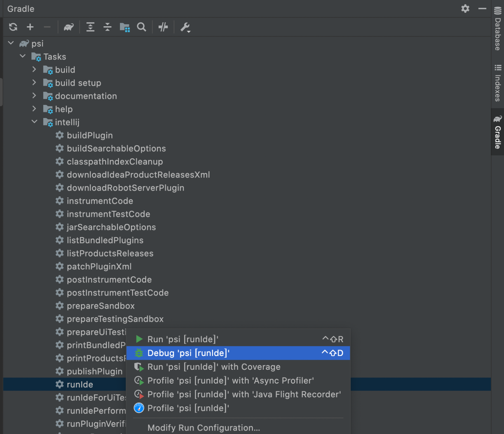Open the Database tool window tab
Viewport: 504px width, 434px height.
coord(498,29)
